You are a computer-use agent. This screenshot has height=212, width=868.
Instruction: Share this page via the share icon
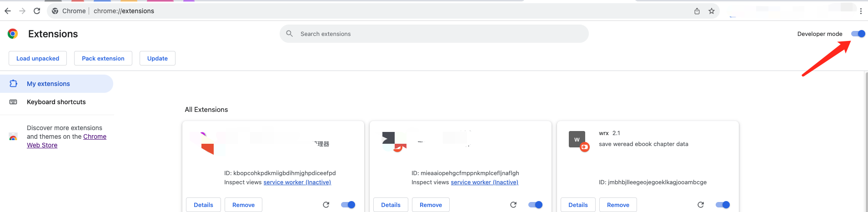[697, 11]
